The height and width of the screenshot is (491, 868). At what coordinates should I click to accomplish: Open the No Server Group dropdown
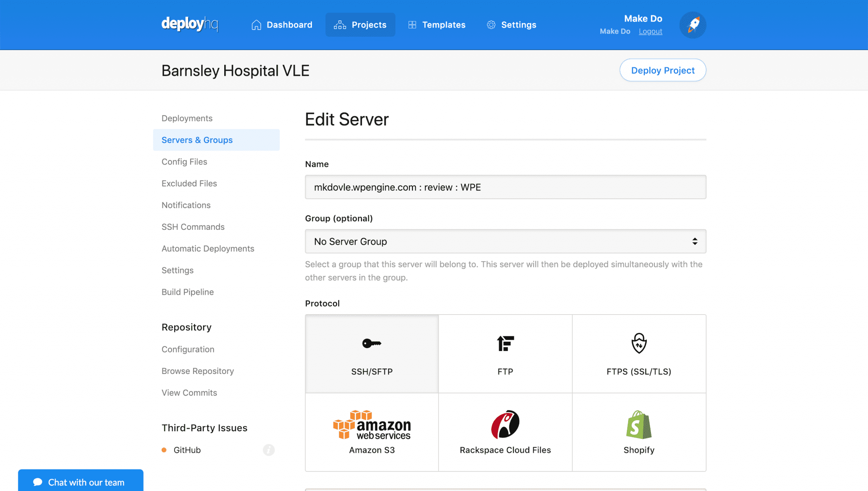pos(505,241)
